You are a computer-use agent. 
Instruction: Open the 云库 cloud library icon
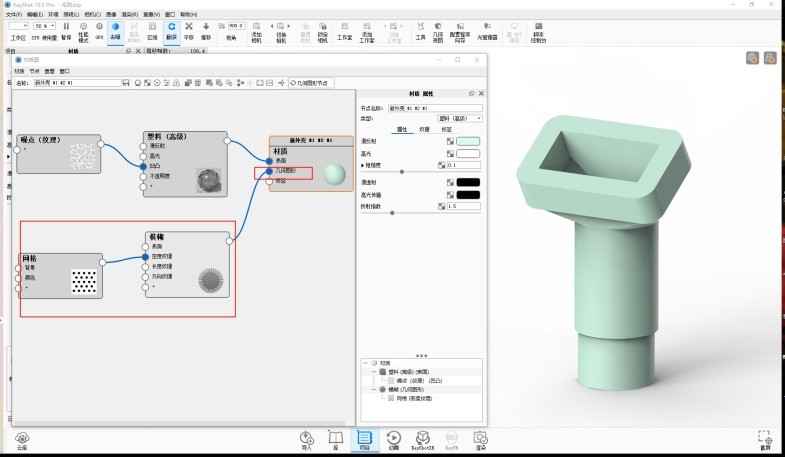click(x=22, y=439)
